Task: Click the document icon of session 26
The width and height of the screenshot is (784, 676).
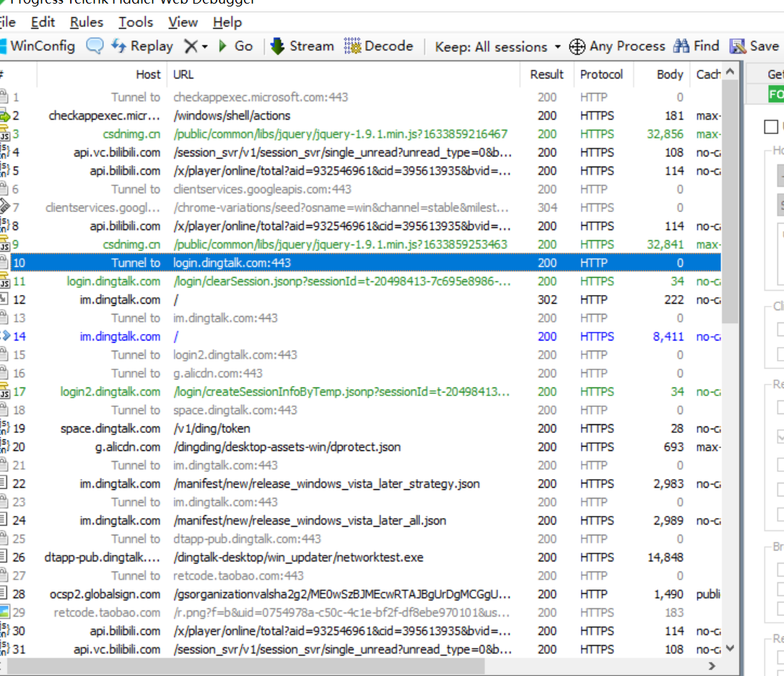Action: click(x=4, y=556)
